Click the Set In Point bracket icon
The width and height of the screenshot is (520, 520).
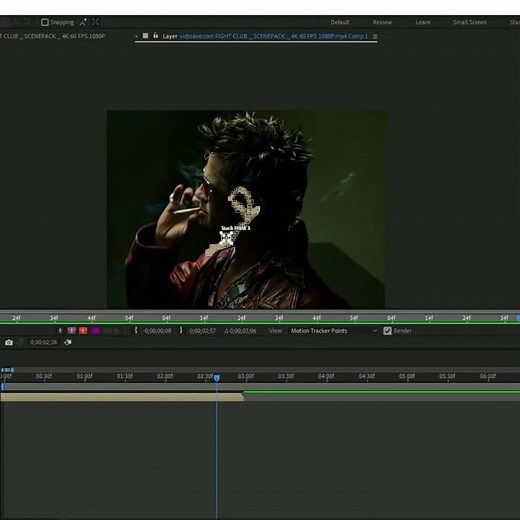coord(136,330)
